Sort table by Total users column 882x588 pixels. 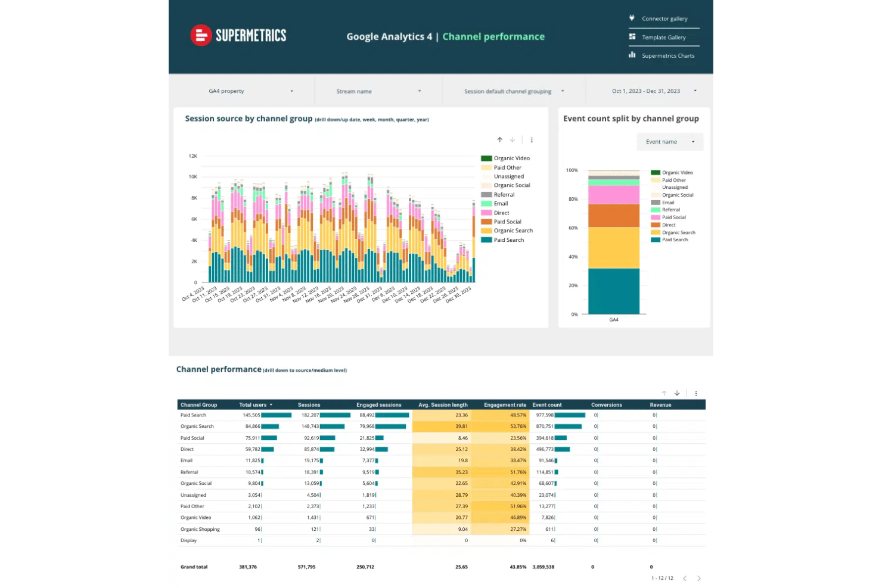[256, 405]
